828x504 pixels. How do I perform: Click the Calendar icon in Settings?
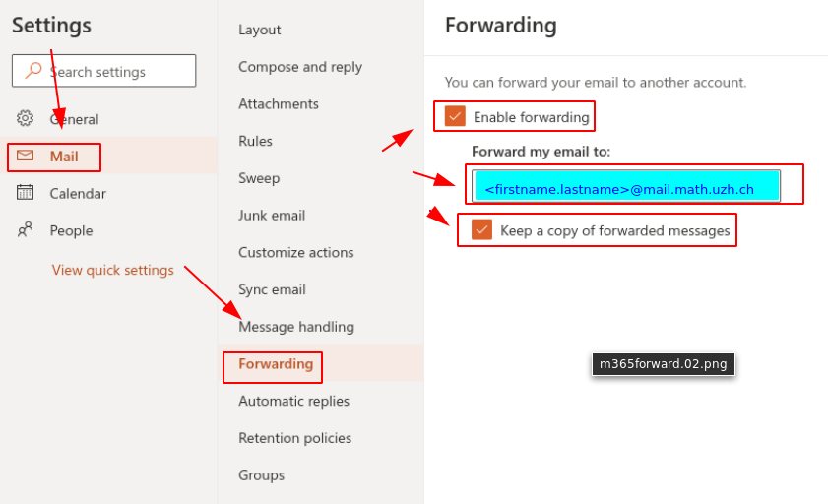pyautogui.click(x=26, y=193)
